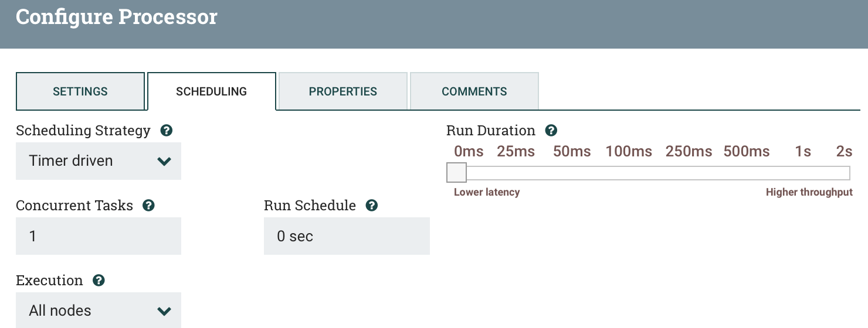This screenshot has width=868, height=328.
Task: Go to the Comments tab
Action: [x=474, y=91]
